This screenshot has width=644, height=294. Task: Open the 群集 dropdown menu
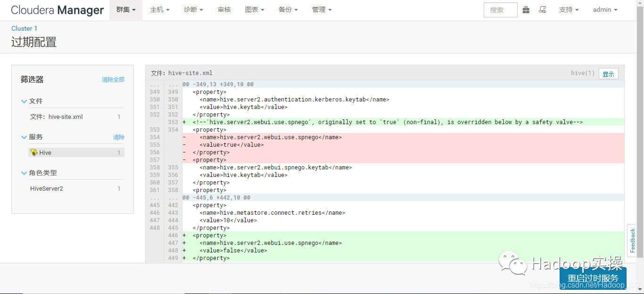pyautogui.click(x=126, y=10)
